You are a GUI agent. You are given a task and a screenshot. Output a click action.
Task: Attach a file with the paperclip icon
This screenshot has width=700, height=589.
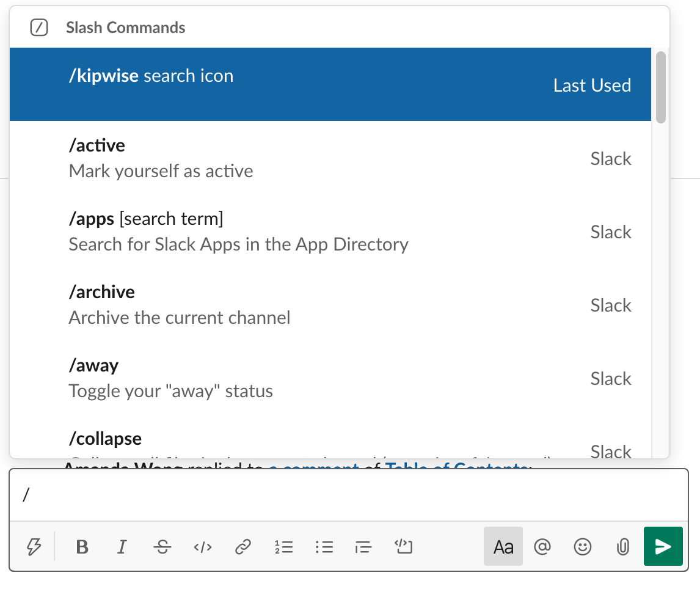(622, 547)
